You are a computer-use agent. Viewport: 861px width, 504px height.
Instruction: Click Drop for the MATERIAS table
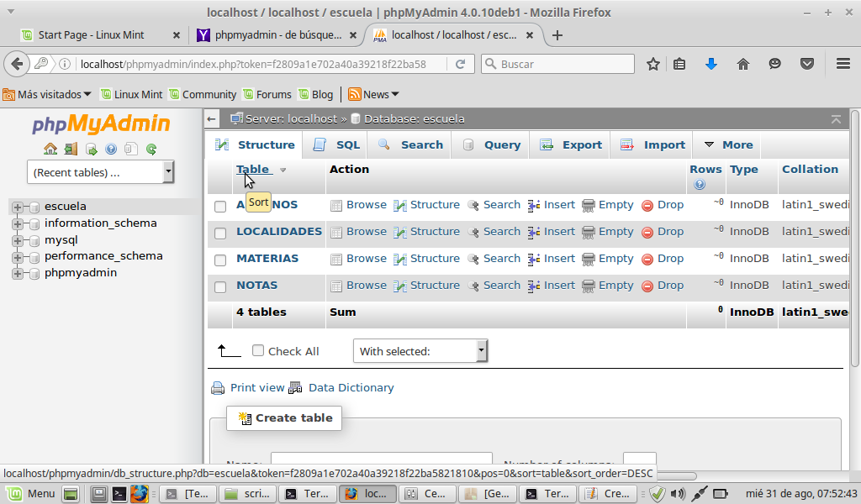663,259
